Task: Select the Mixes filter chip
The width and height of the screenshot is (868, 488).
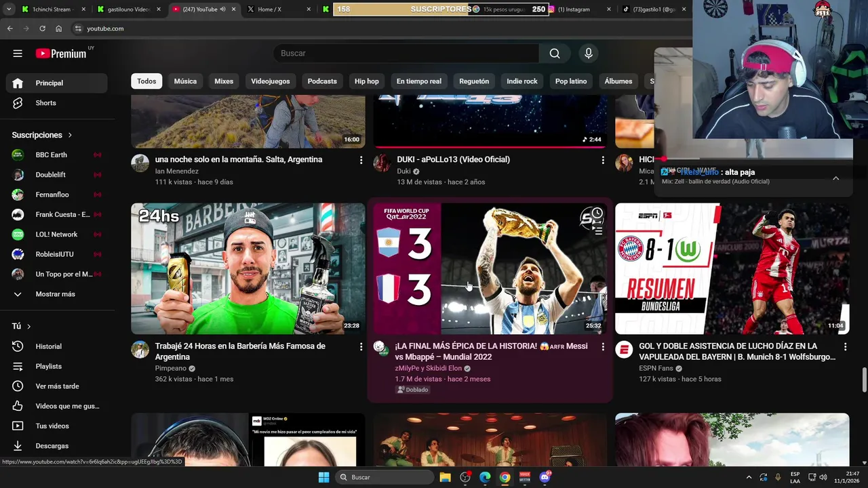Action: [224, 81]
